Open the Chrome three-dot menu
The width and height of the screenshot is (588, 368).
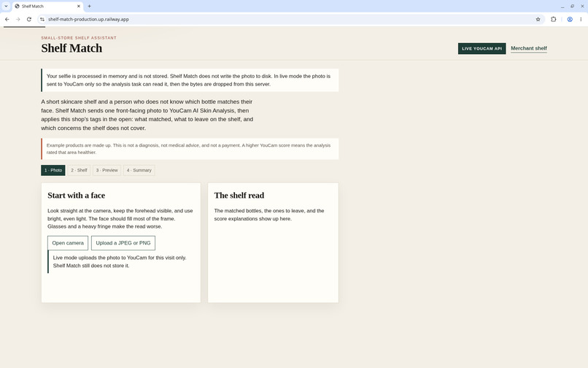click(x=581, y=19)
